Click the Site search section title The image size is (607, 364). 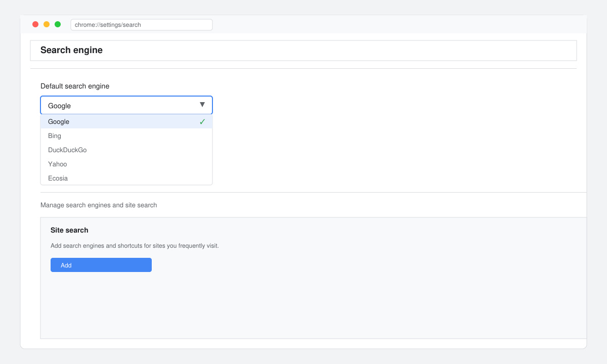pyautogui.click(x=69, y=230)
